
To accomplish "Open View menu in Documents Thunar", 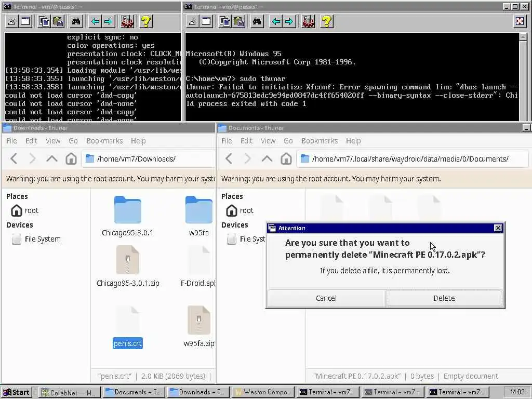I will click(268, 141).
